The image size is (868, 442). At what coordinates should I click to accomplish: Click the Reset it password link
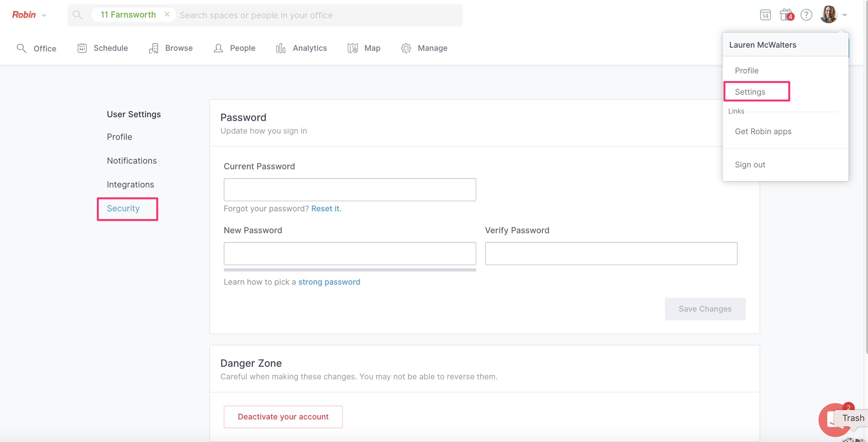pyautogui.click(x=326, y=208)
